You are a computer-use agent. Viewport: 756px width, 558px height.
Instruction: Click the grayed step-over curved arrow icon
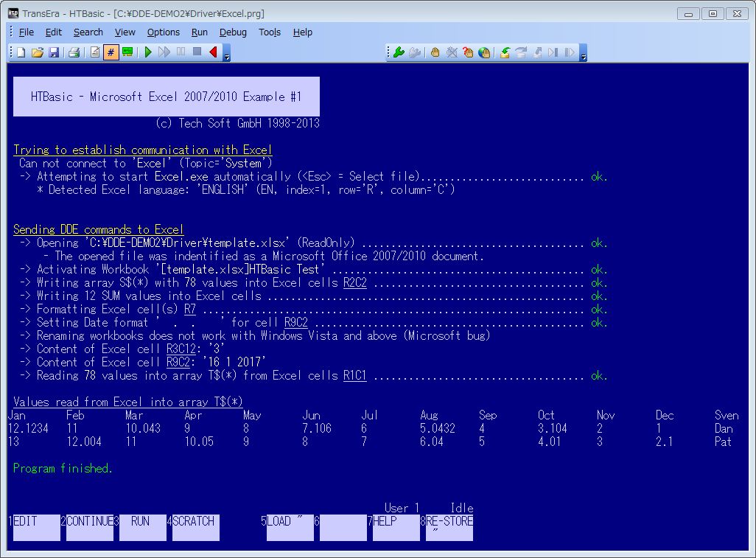pyautogui.click(x=521, y=52)
